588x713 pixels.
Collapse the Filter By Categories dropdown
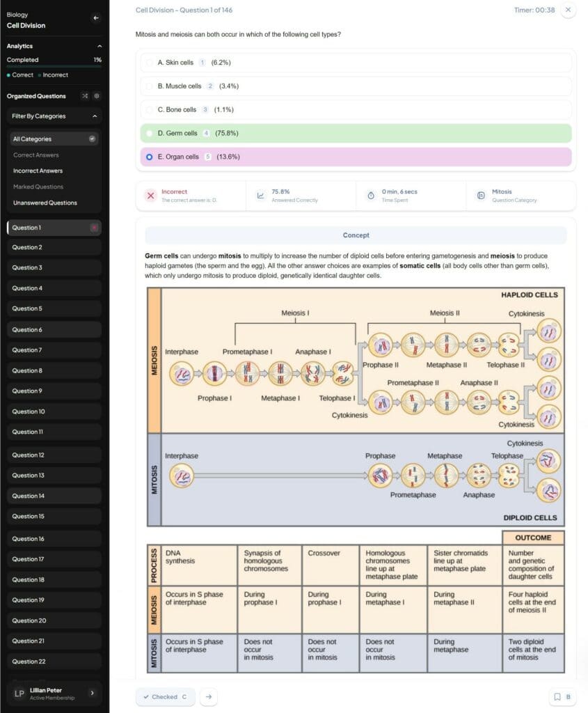tap(95, 116)
